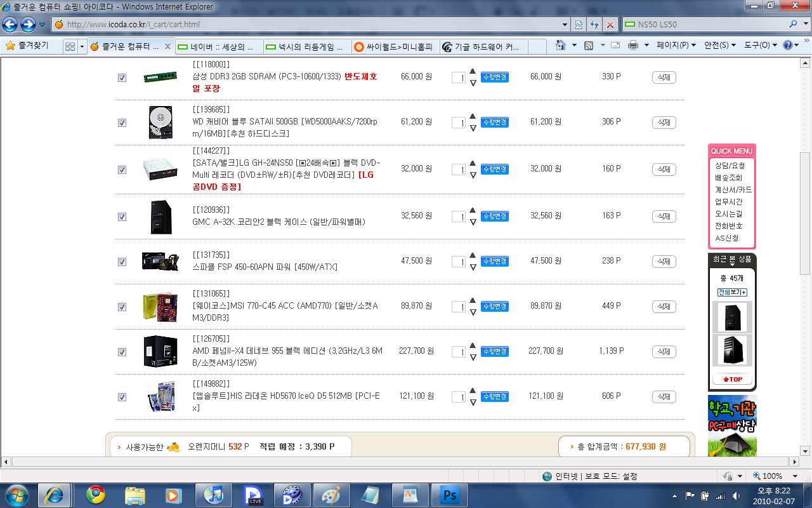Open iTunes from the taskbar
This screenshot has width=812, height=508.
point(214,495)
